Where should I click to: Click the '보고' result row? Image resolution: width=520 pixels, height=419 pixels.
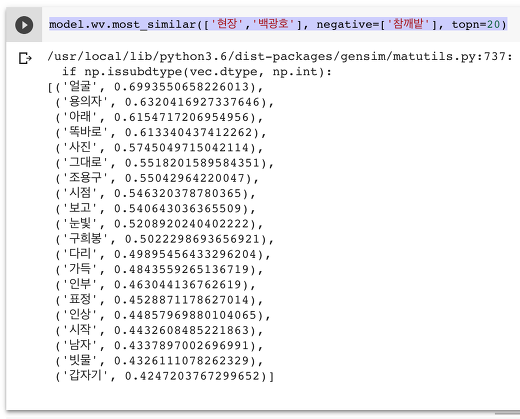coord(155,209)
